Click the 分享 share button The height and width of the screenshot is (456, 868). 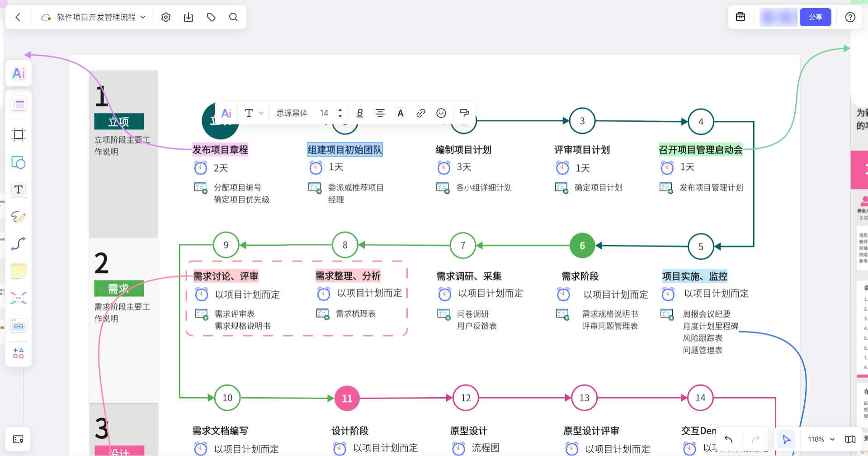pyautogui.click(x=815, y=17)
